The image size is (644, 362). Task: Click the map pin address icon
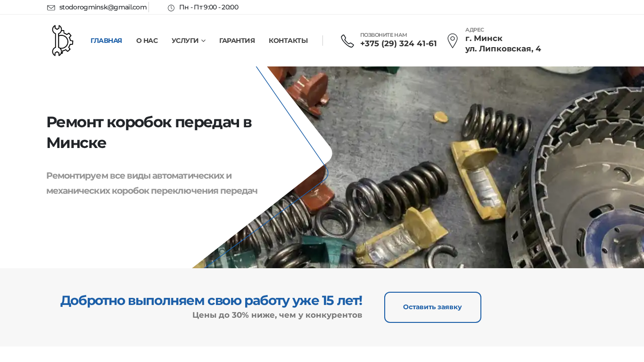coord(453,41)
